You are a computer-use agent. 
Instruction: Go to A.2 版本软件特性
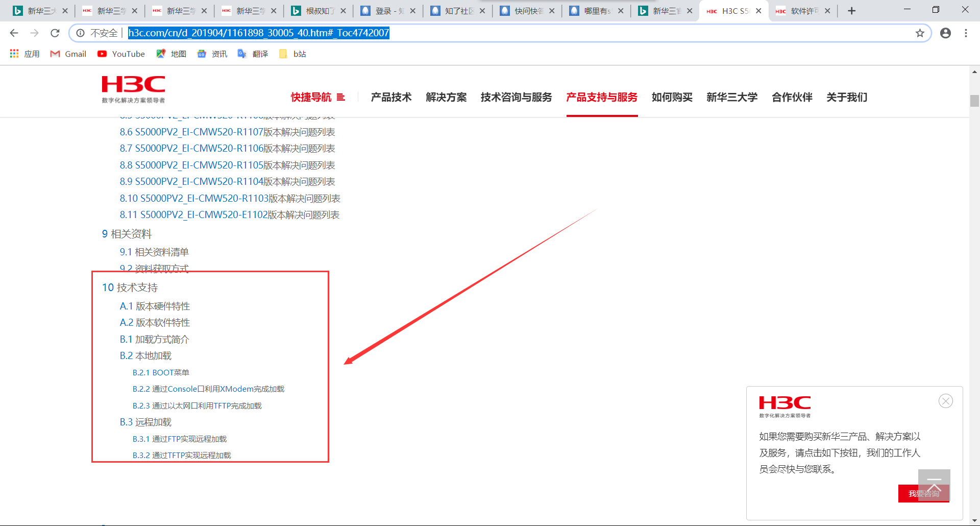click(x=155, y=323)
